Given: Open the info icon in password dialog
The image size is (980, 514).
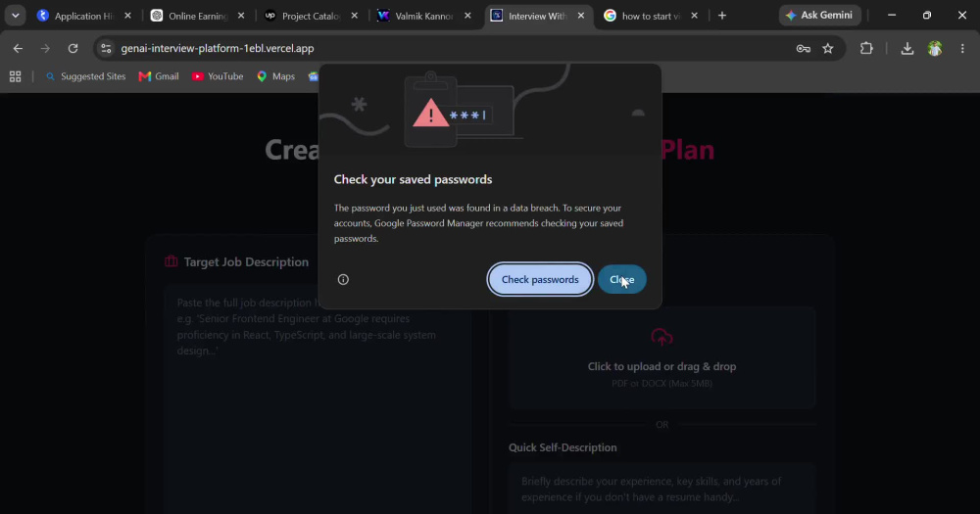Looking at the screenshot, I should 343,279.
